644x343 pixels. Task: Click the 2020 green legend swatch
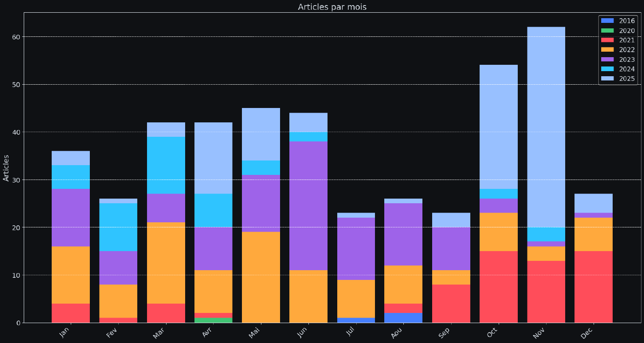607,30
